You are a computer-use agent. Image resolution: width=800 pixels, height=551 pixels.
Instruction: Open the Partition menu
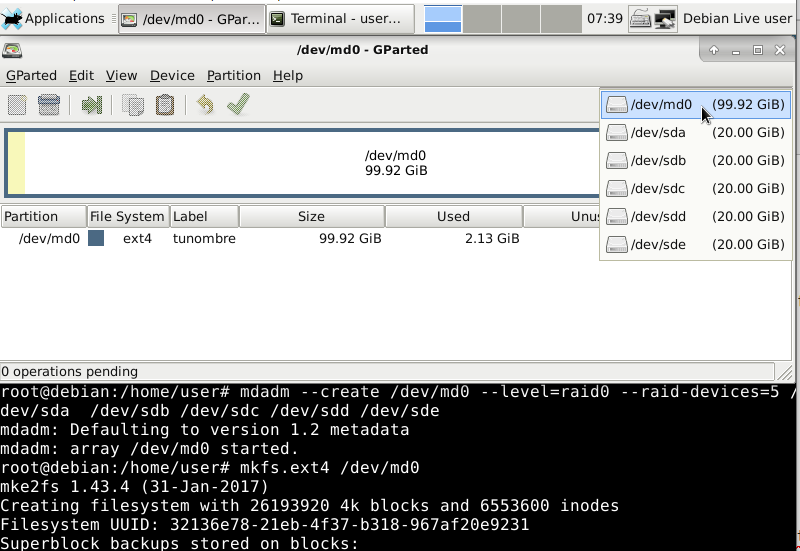pos(234,76)
